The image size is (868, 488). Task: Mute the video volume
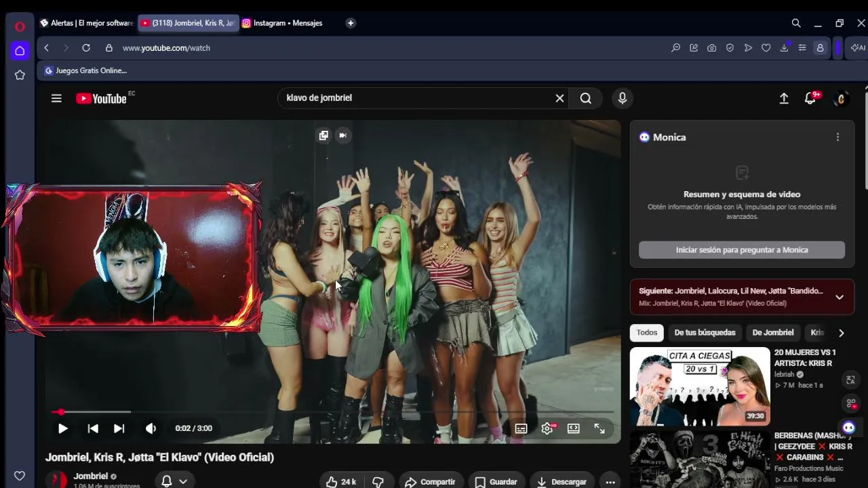151,428
